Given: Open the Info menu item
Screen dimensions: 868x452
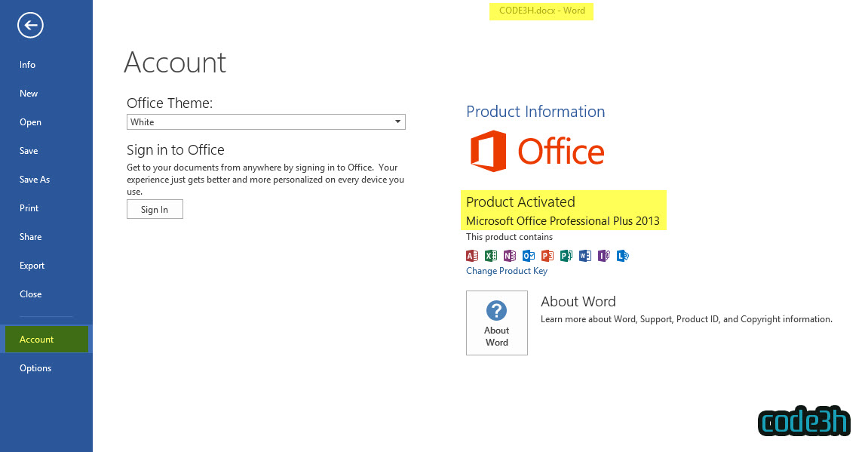Looking at the screenshot, I should point(28,65).
